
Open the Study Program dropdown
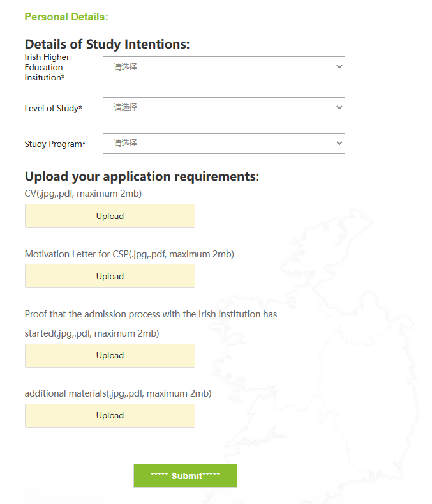(x=223, y=143)
